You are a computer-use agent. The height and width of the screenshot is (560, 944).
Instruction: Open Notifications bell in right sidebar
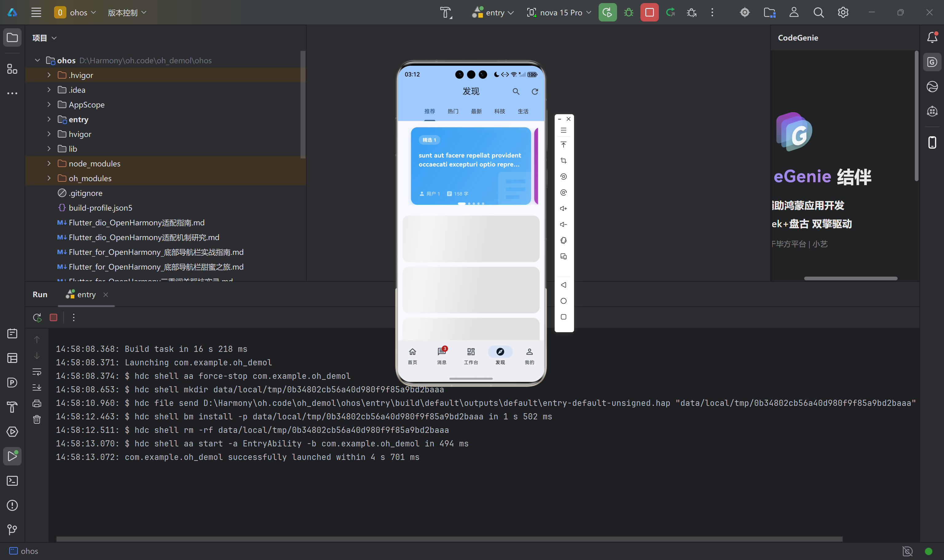click(932, 37)
